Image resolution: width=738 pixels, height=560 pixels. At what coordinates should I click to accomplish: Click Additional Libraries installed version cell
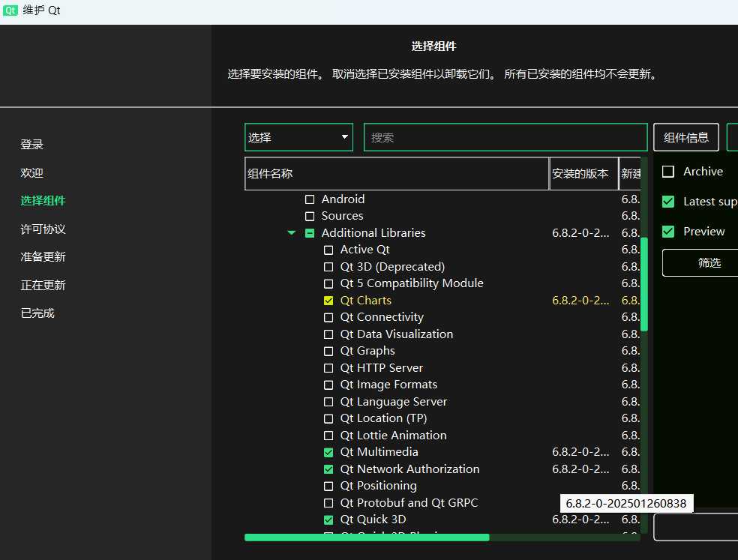[580, 233]
